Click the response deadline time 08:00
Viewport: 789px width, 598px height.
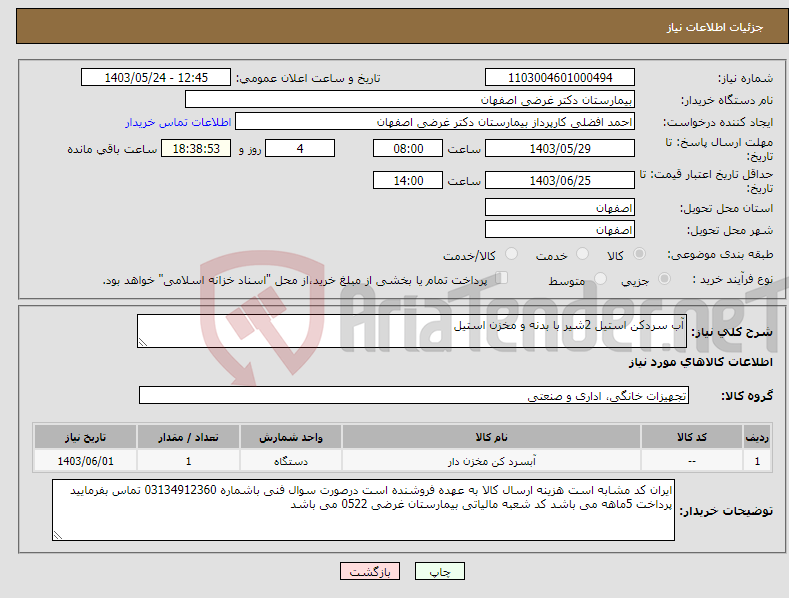tap(408, 148)
